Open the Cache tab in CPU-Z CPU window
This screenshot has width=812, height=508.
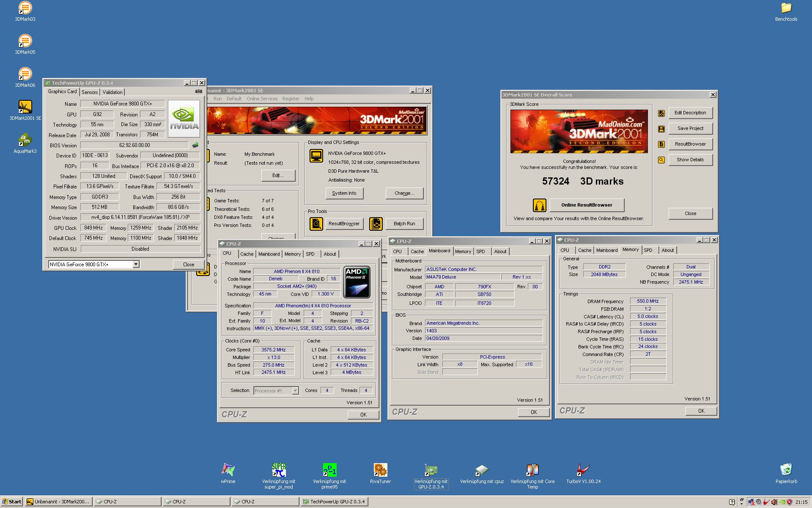pyautogui.click(x=247, y=254)
